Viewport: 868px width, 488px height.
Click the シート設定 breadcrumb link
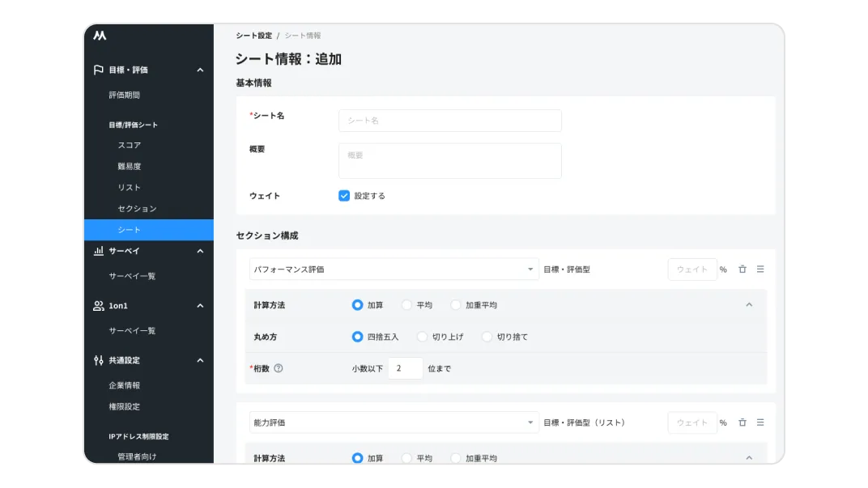[254, 36]
